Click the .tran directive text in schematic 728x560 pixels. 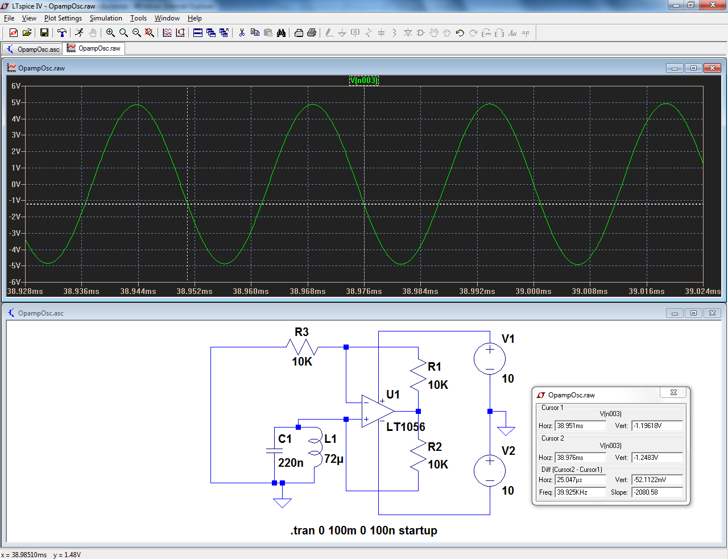pyautogui.click(x=363, y=530)
